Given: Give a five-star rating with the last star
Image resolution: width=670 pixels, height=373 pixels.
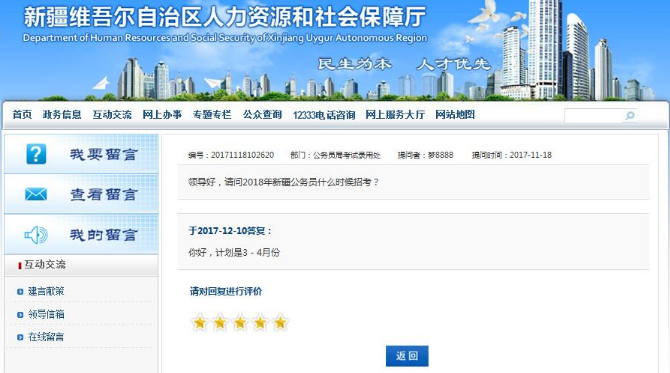Looking at the screenshot, I should click(280, 323).
